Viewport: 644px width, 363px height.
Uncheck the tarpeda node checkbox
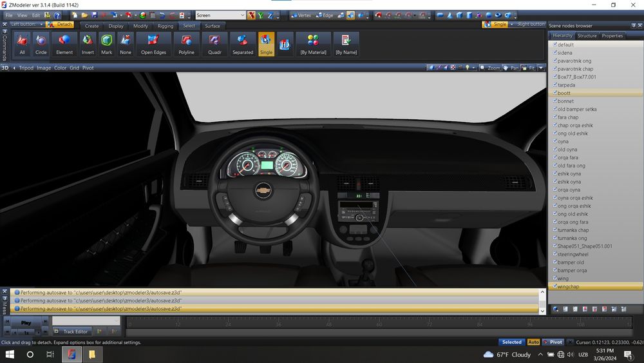click(x=555, y=84)
